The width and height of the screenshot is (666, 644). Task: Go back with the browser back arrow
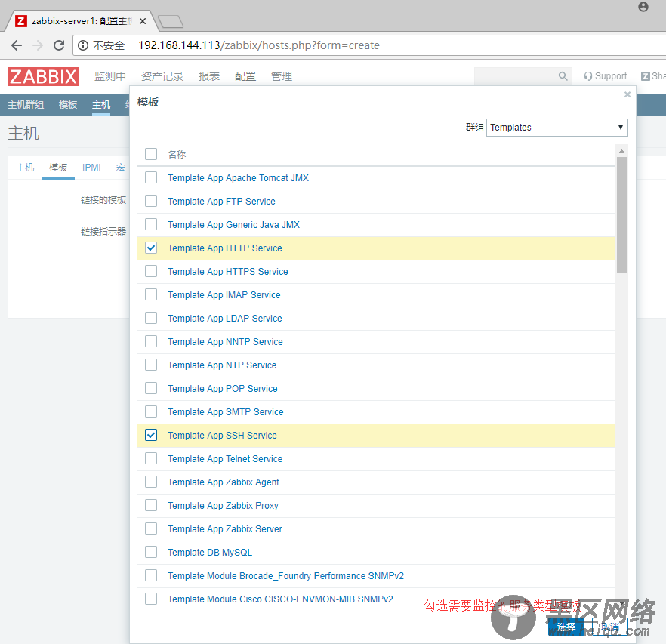tap(17, 45)
